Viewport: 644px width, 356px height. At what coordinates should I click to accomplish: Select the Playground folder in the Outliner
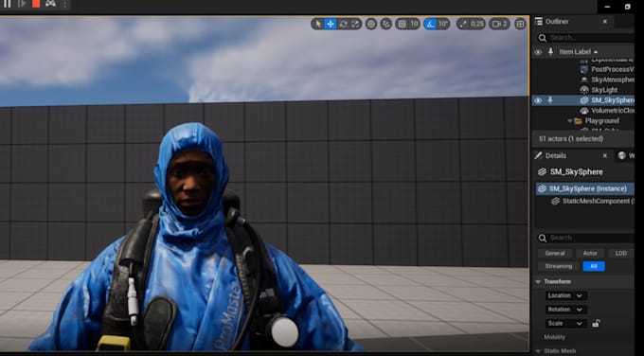click(x=601, y=121)
